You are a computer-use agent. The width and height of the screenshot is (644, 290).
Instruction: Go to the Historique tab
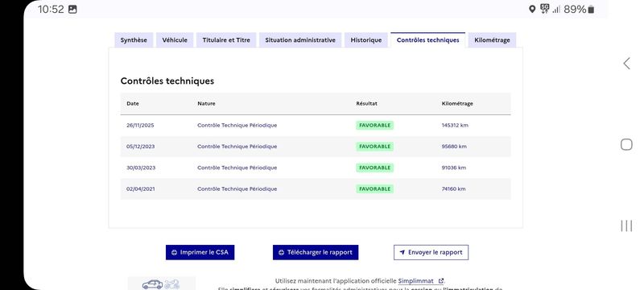(366, 40)
